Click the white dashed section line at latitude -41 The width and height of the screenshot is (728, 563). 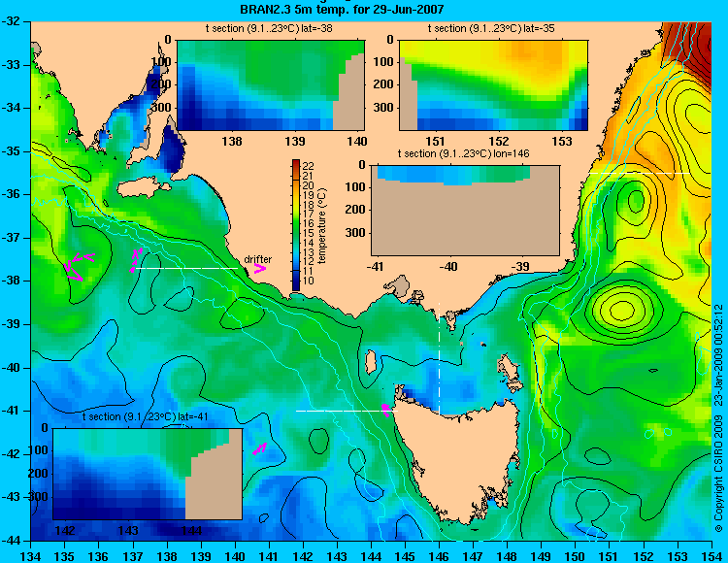pos(347,411)
